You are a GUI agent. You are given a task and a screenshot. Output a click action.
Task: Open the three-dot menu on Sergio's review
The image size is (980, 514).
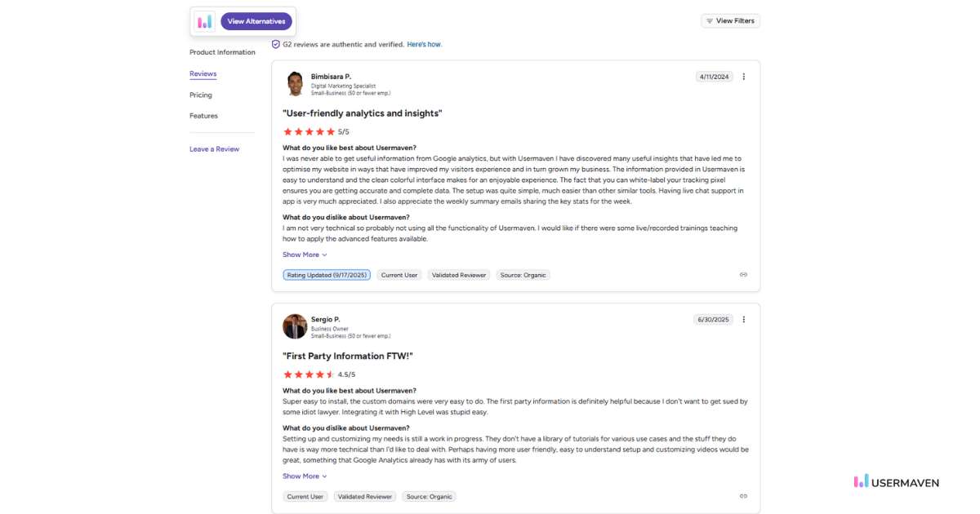(x=743, y=320)
